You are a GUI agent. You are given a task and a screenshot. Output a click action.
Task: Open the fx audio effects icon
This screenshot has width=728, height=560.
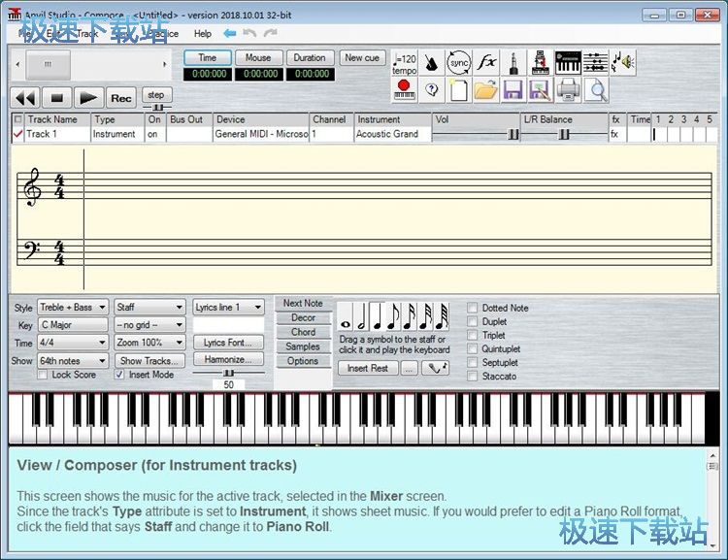point(487,64)
